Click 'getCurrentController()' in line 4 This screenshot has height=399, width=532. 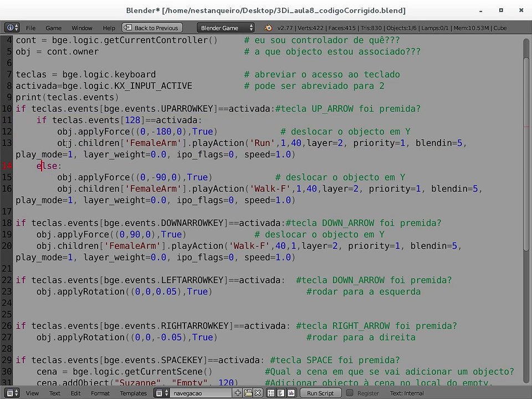pyautogui.click(x=161, y=40)
